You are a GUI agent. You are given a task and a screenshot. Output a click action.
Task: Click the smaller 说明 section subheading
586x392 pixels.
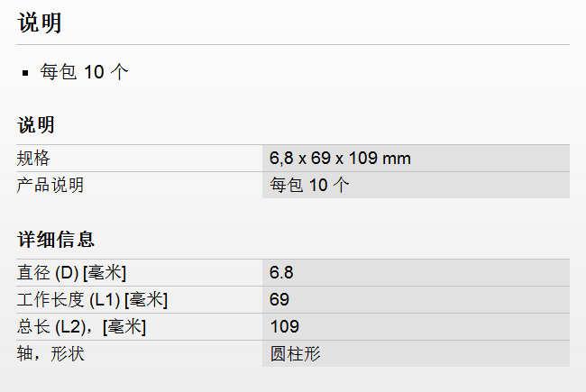pyautogui.click(x=36, y=124)
